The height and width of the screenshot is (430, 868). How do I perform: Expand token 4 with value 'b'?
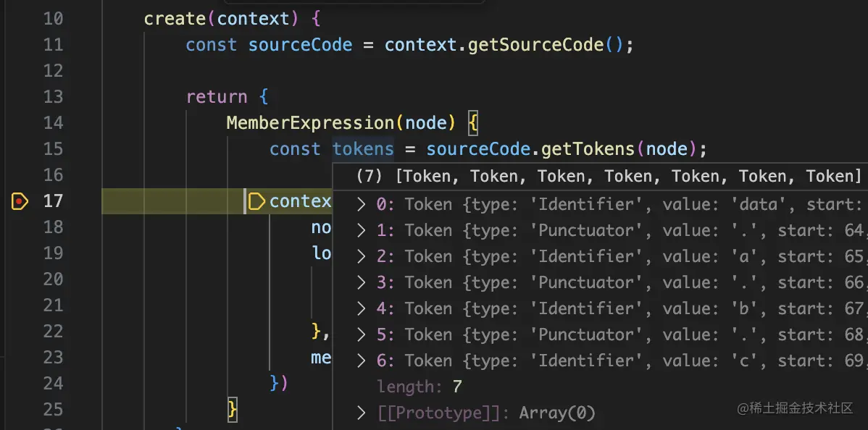361,308
